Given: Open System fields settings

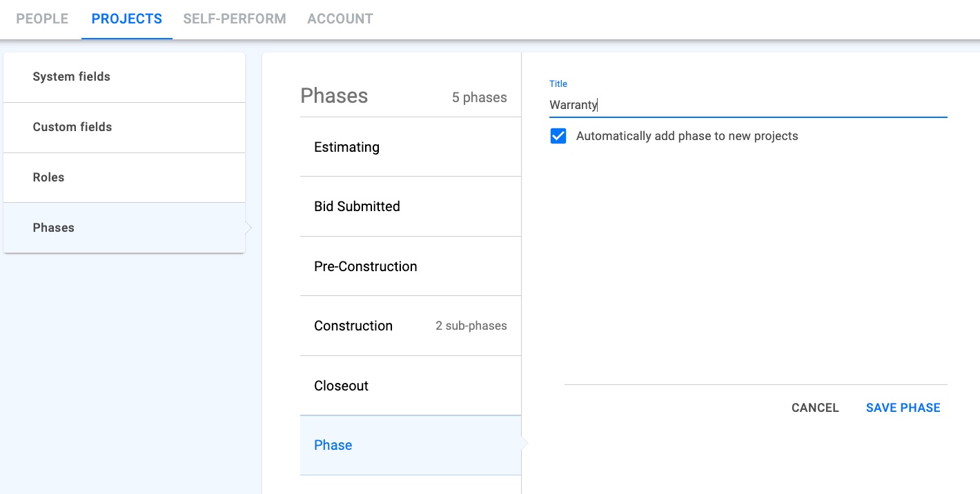Looking at the screenshot, I should (124, 77).
